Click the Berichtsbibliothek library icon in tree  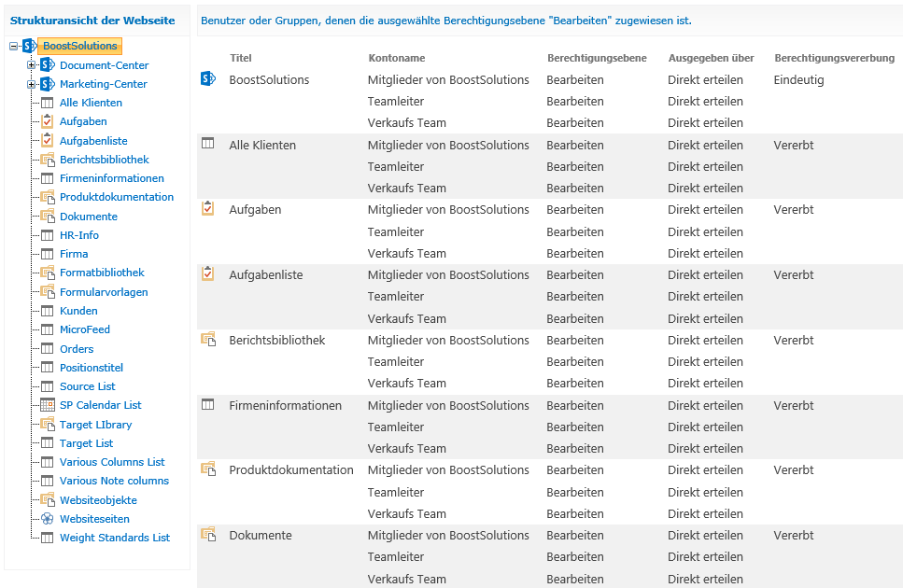click(48, 160)
